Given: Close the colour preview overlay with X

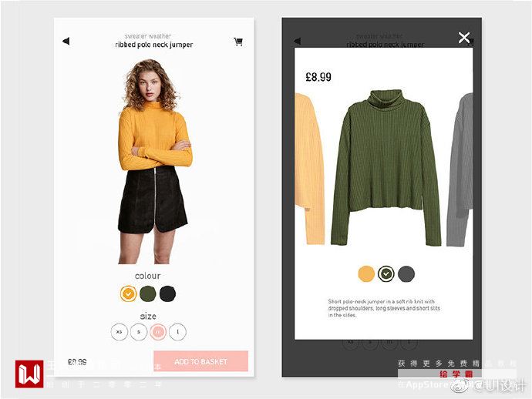Looking at the screenshot, I should pyautogui.click(x=464, y=38).
